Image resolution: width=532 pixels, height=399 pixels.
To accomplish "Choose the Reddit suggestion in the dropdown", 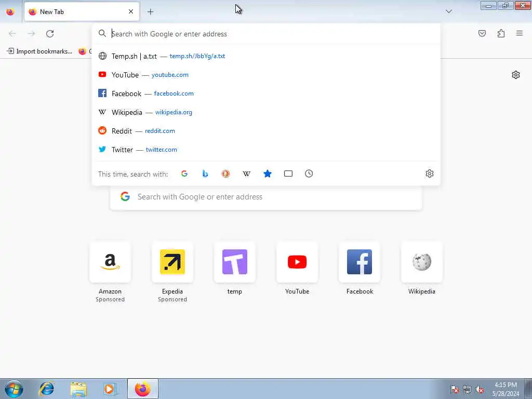I will point(265,130).
